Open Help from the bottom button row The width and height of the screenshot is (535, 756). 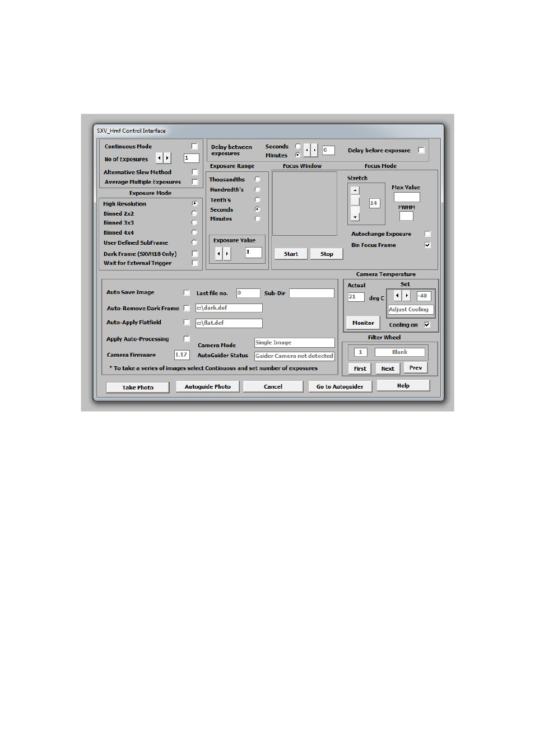[403, 386]
